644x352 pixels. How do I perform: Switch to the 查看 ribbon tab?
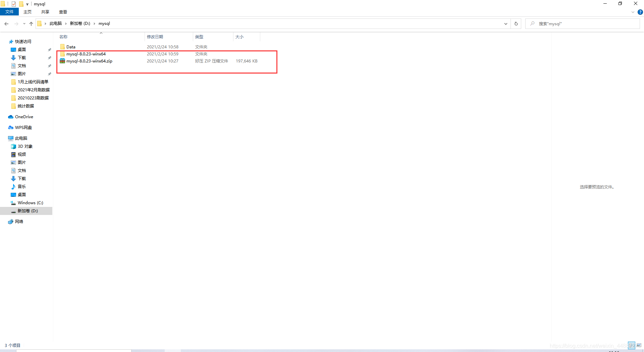click(x=63, y=12)
